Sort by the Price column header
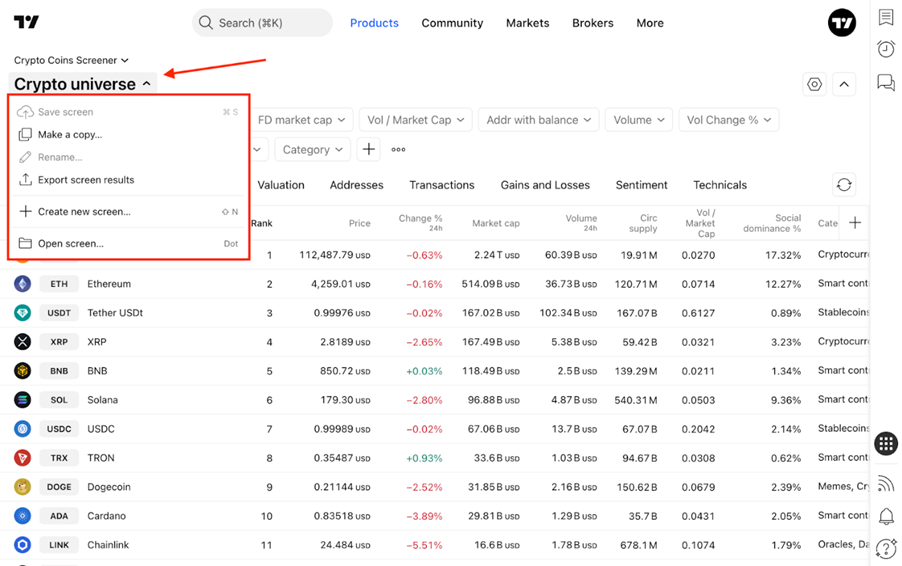The width and height of the screenshot is (902, 566). point(360,223)
